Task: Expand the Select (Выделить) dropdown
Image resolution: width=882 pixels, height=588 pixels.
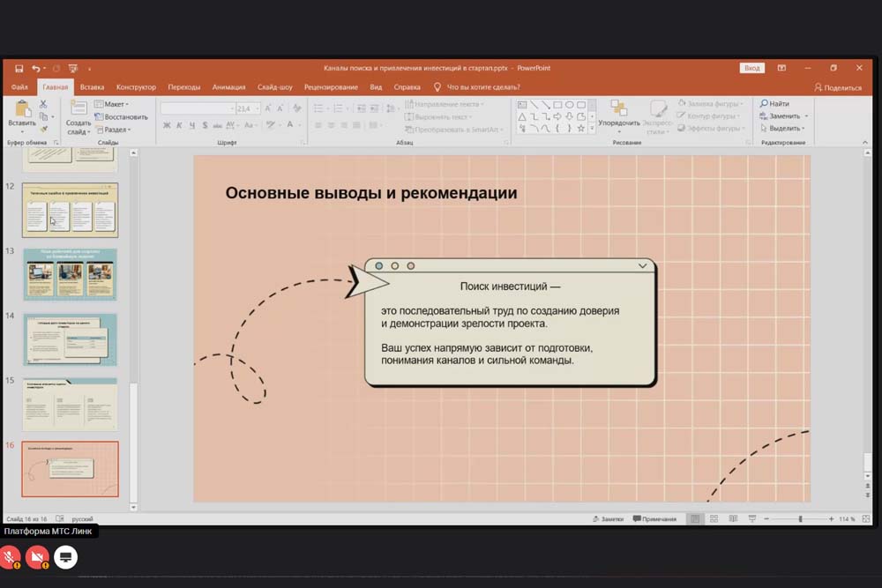Action: coord(783,128)
